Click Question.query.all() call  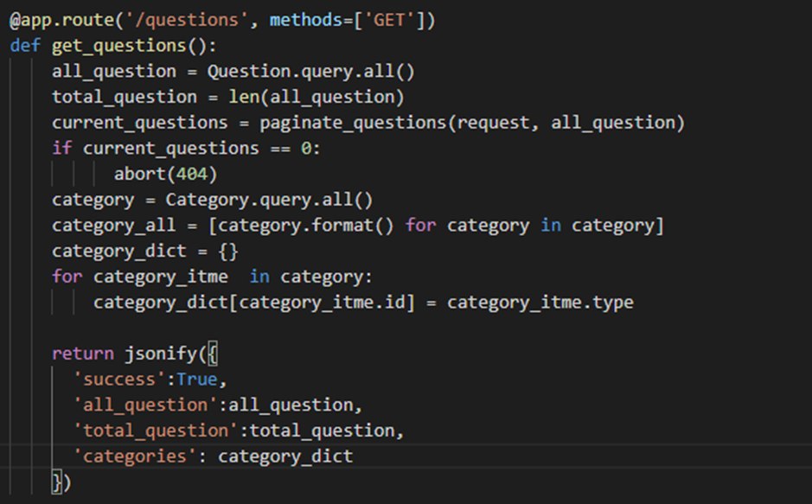tap(310, 72)
